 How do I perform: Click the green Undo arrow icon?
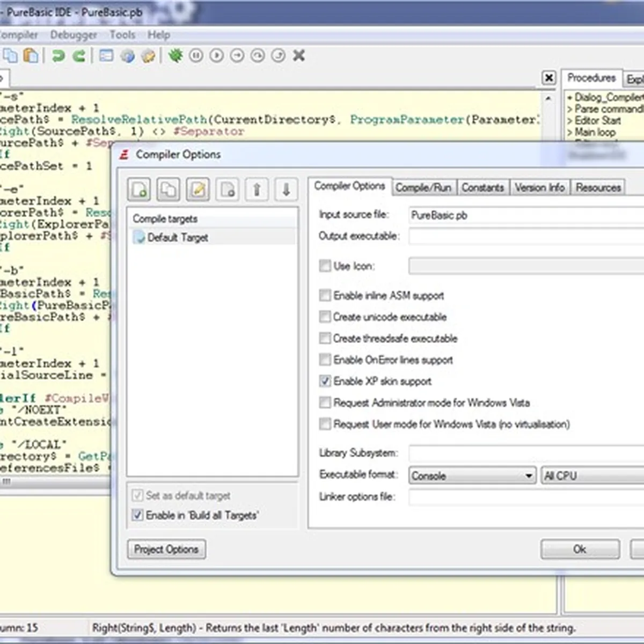(x=58, y=55)
